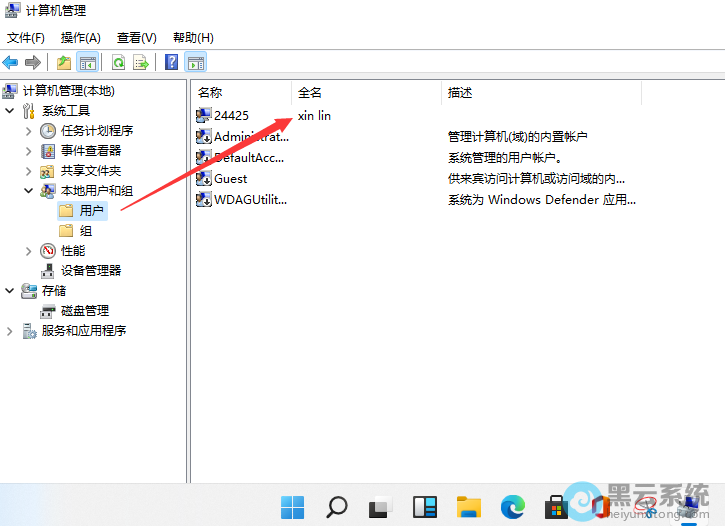Collapse the 存储 tree node

coord(9,290)
